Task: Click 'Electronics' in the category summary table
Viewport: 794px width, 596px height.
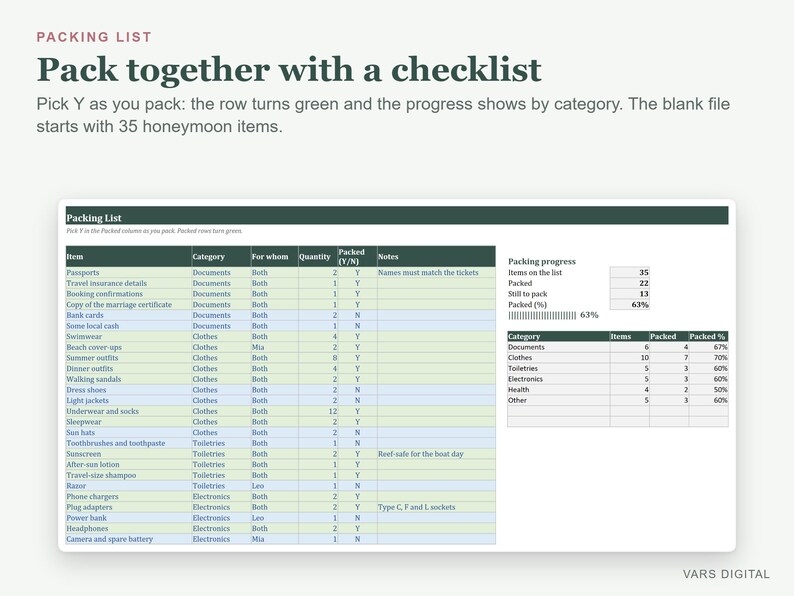Action: [x=559, y=379]
